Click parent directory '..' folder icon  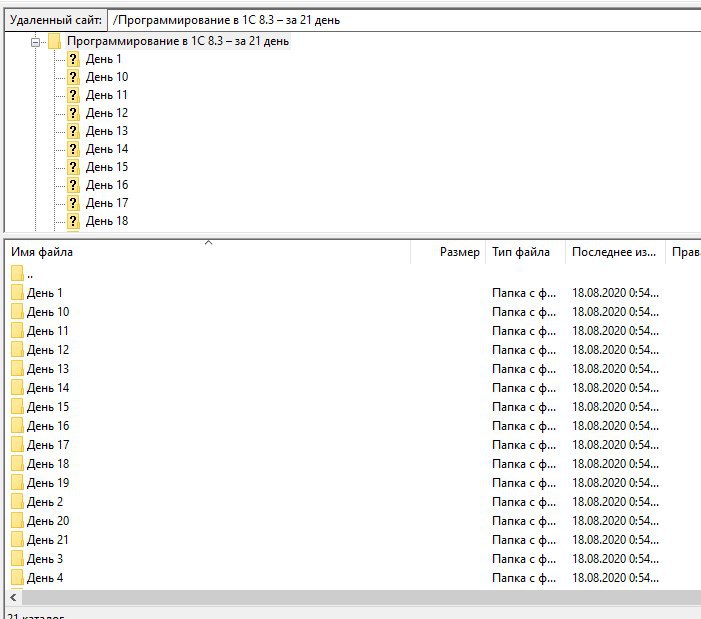[x=17, y=273]
